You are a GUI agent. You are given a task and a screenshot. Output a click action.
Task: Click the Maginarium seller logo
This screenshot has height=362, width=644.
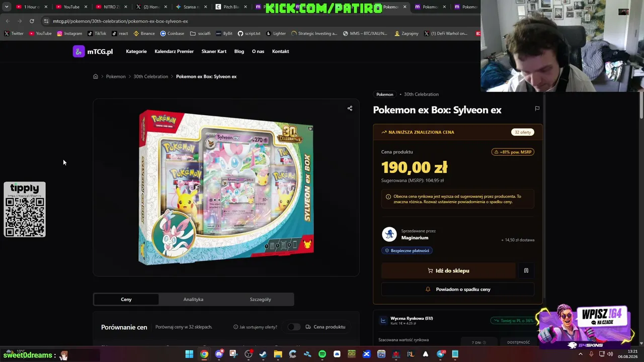point(389,234)
